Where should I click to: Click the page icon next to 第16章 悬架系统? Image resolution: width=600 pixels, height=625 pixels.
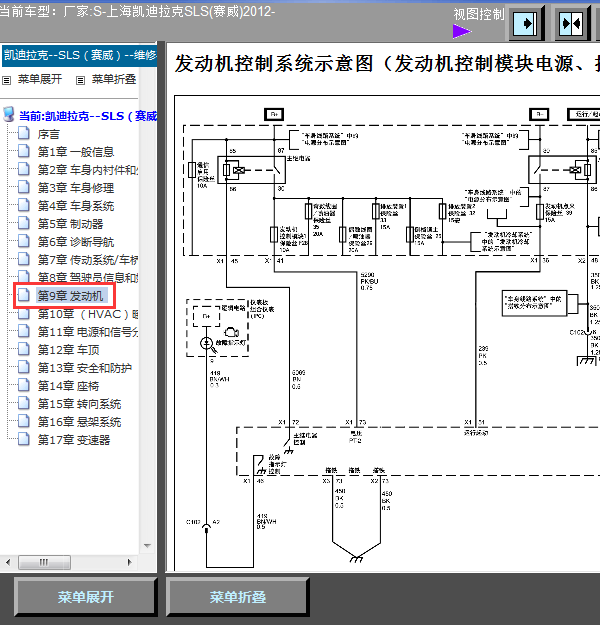pos(24,421)
